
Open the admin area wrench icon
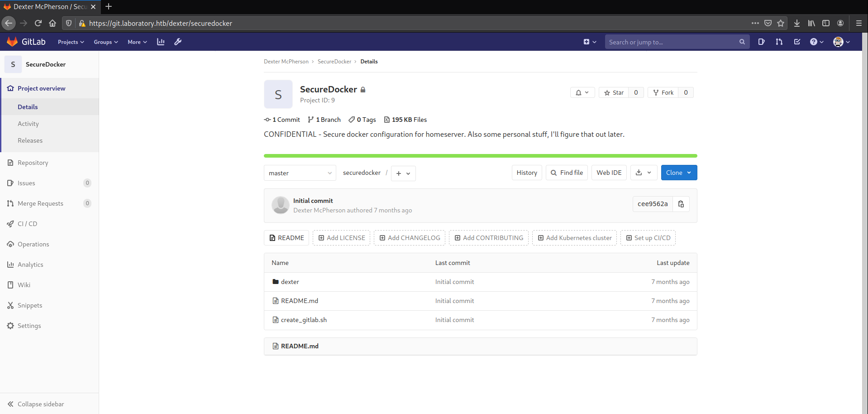click(x=178, y=42)
